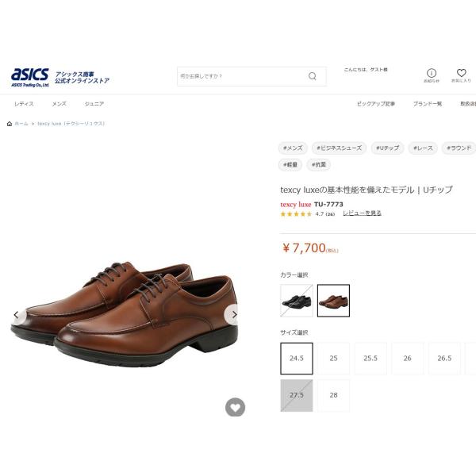The height and width of the screenshot is (476, 476).
Task: Click #ビジネスシューズ tag
Action: tap(339, 148)
